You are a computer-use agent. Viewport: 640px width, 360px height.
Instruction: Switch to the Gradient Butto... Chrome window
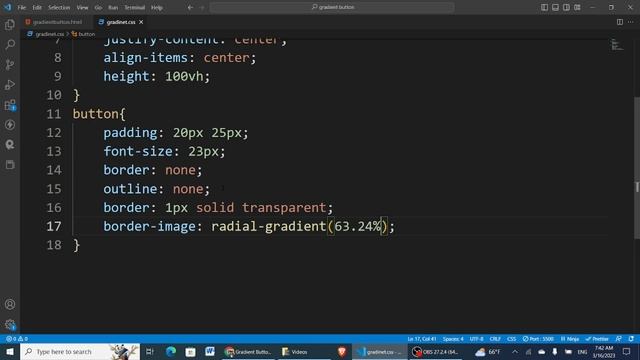point(248,351)
